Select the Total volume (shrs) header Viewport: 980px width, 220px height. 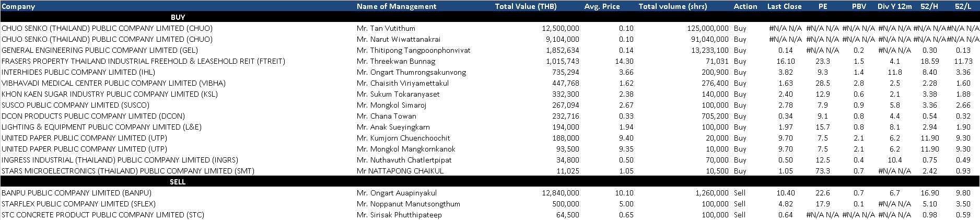pos(673,6)
